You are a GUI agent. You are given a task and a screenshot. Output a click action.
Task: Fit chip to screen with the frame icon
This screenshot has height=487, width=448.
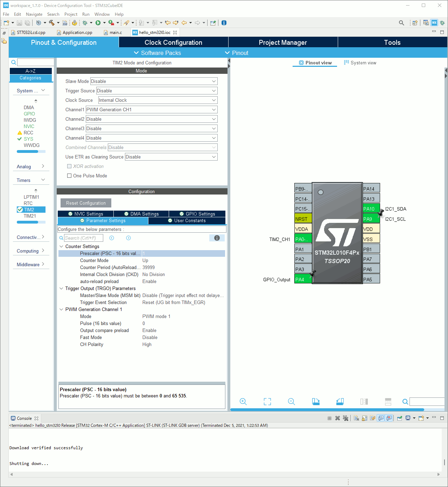267,402
